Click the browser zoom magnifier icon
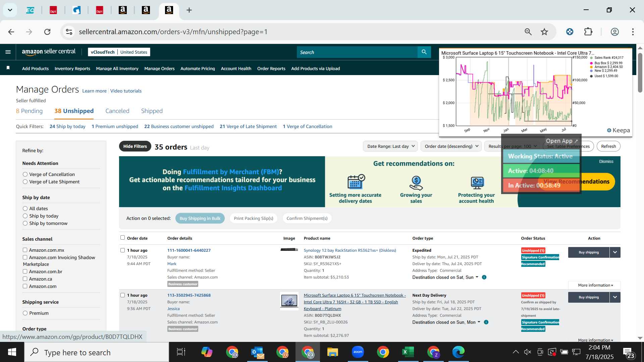 coord(528,32)
